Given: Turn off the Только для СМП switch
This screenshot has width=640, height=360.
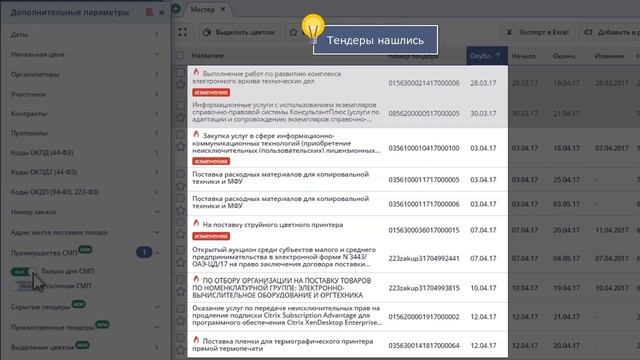Looking at the screenshot, I should click(x=24, y=271).
